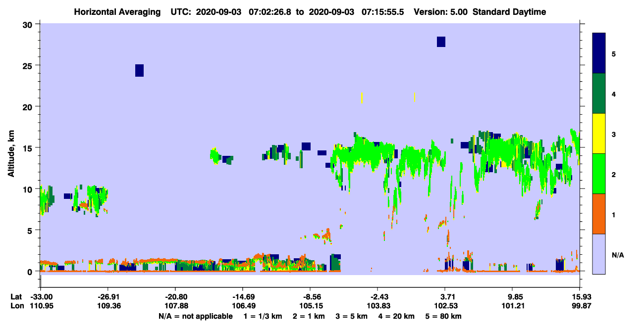Click the dark blue block near 28 km altitude

(x=441, y=42)
